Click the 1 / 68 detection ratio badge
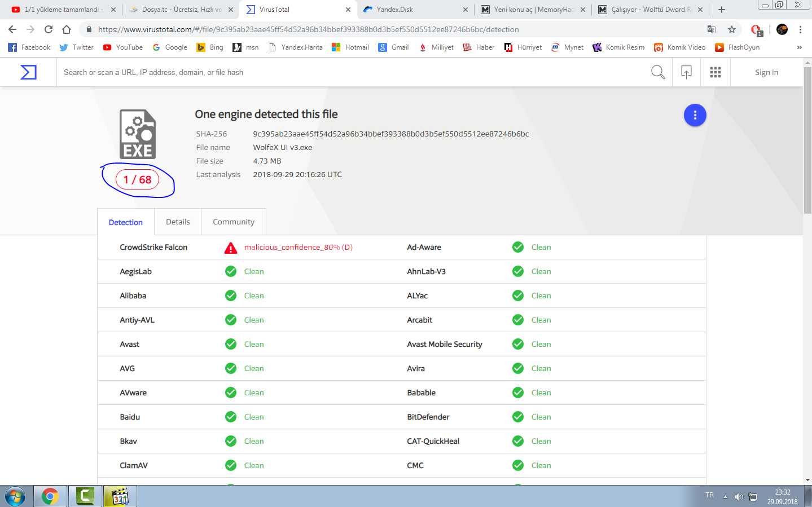Screen dimensions: 812x507 (x=138, y=179)
